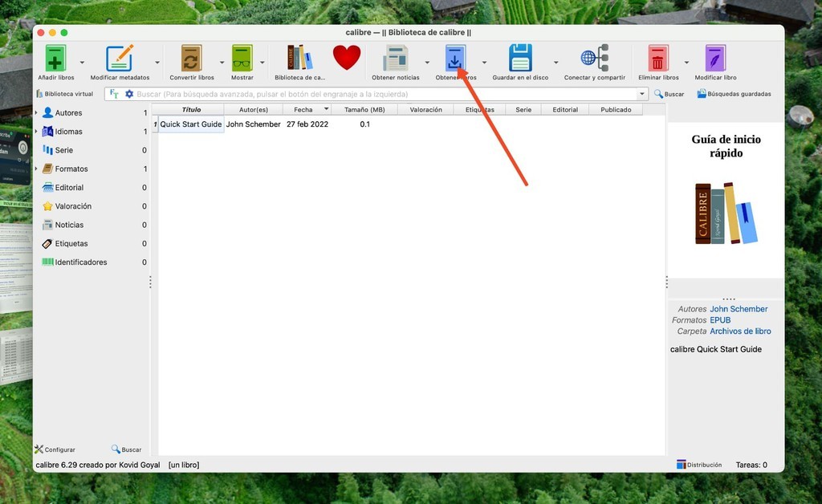Click the John Schember author cell in book list
Screen dimensions: 822x504
(x=253, y=124)
